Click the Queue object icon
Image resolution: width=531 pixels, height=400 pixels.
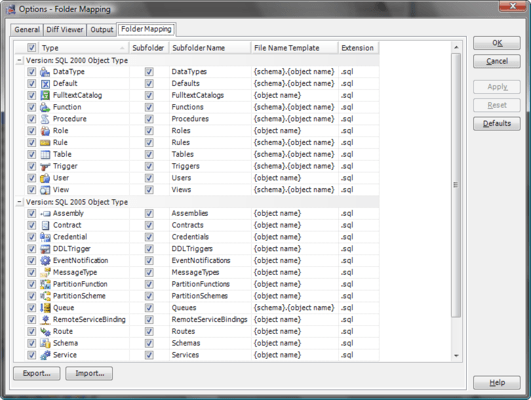tap(45, 308)
